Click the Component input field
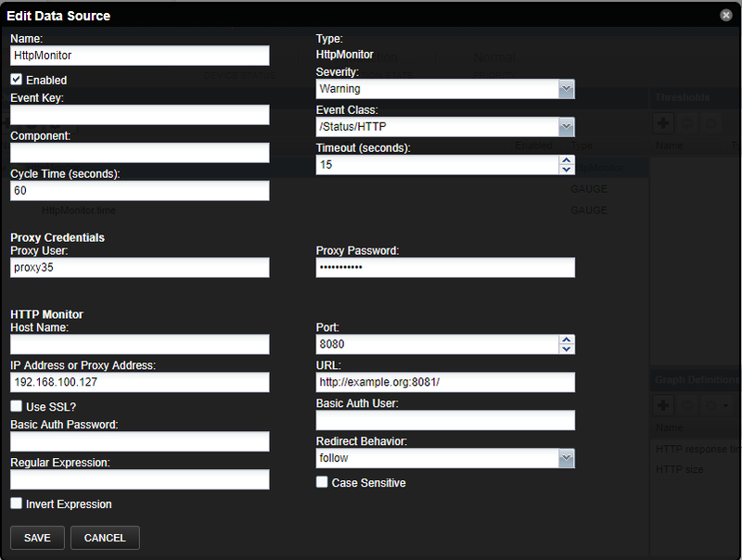742x560 pixels. (140, 153)
